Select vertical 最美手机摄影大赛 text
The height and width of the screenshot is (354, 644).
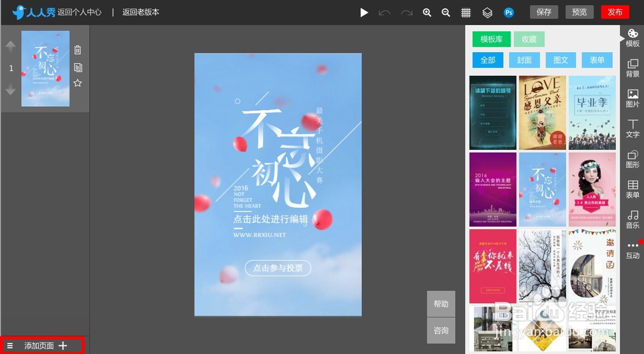click(319, 145)
